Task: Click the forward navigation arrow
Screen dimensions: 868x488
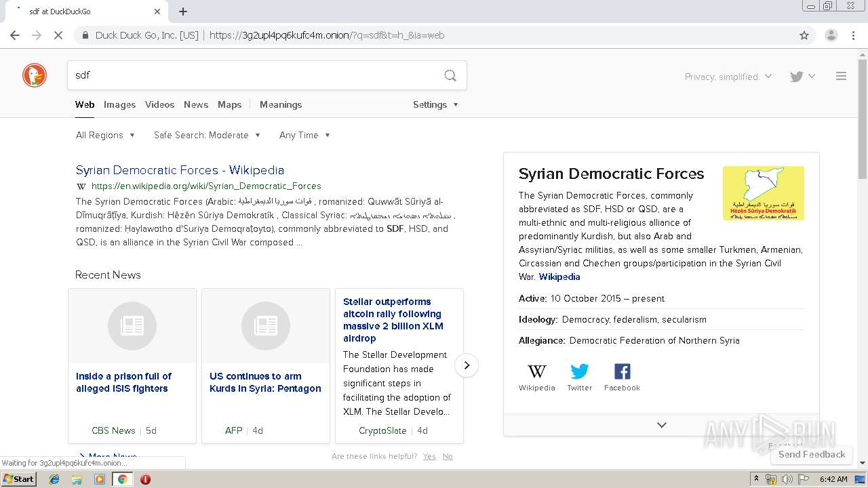Action: click(x=37, y=35)
